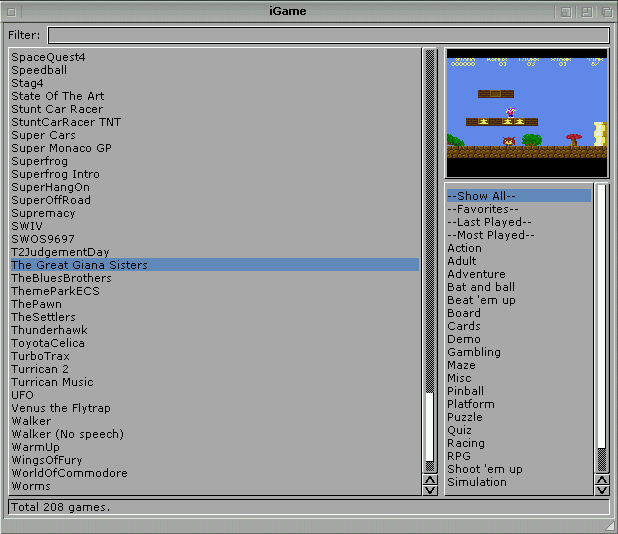Click the game screenshot preview thumbnail
This screenshot has height=534, width=618.
coord(526,113)
